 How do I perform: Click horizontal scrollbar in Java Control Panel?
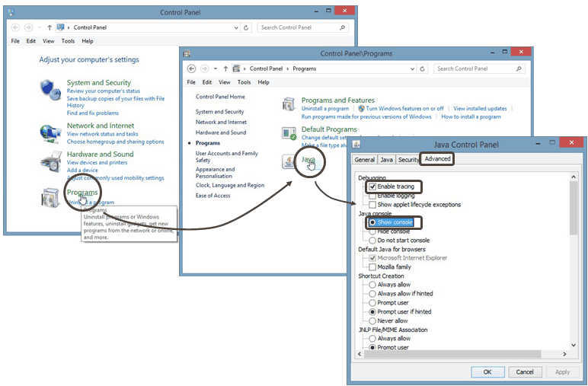coord(452,354)
